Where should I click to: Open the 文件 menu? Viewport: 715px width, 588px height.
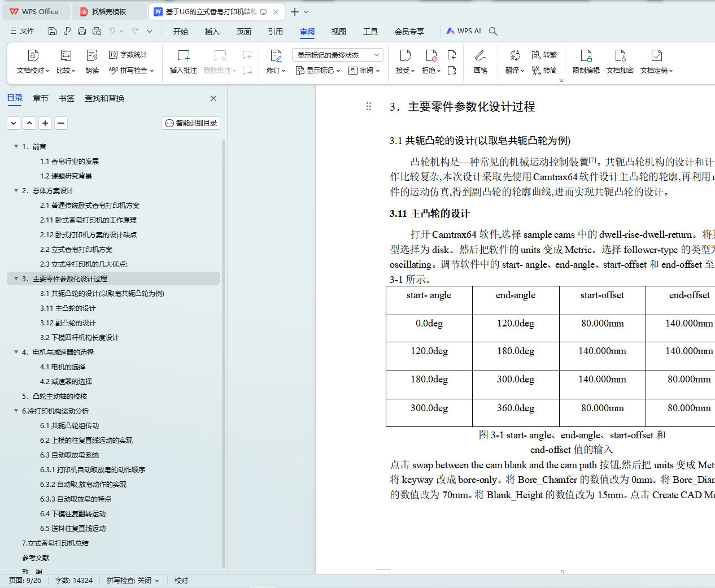23,31
